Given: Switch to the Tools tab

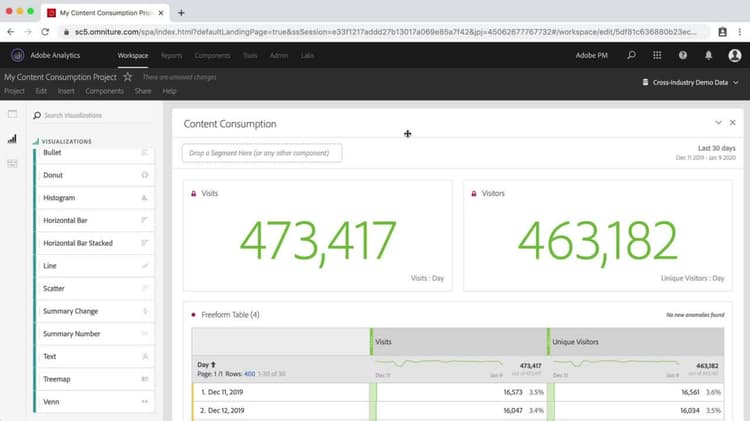Looking at the screenshot, I should point(250,55).
